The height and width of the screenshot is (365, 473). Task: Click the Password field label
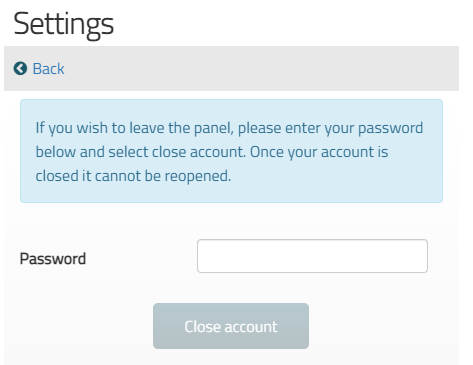click(53, 259)
